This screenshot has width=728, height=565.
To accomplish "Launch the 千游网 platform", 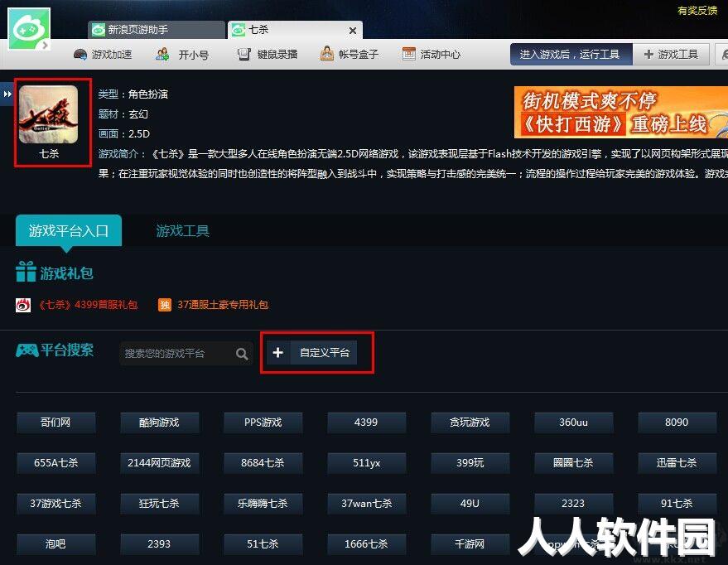I will 470,543.
